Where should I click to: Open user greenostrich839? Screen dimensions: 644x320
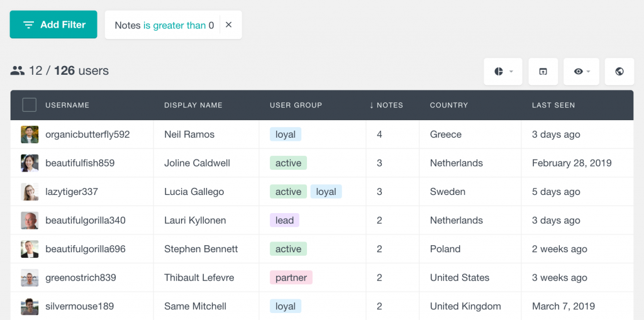click(80, 278)
